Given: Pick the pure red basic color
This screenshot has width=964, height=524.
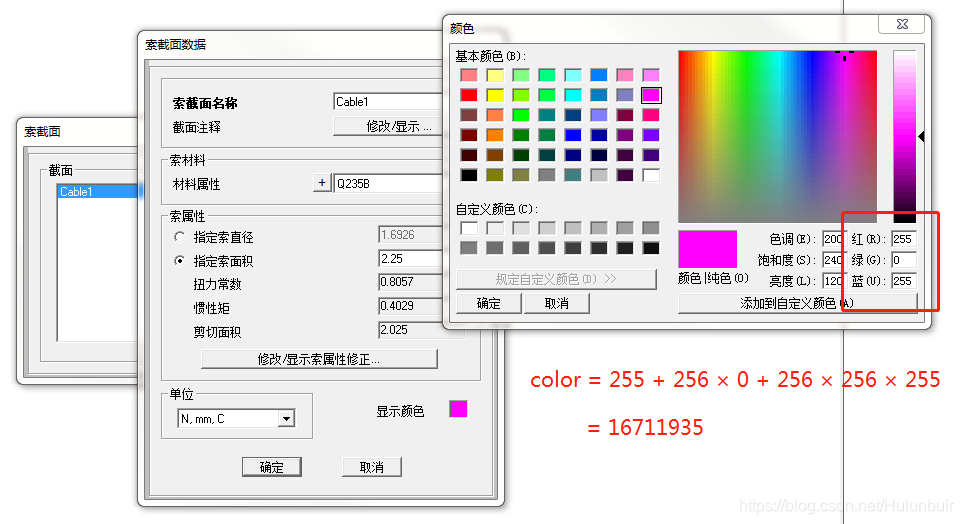Looking at the screenshot, I should [x=469, y=95].
